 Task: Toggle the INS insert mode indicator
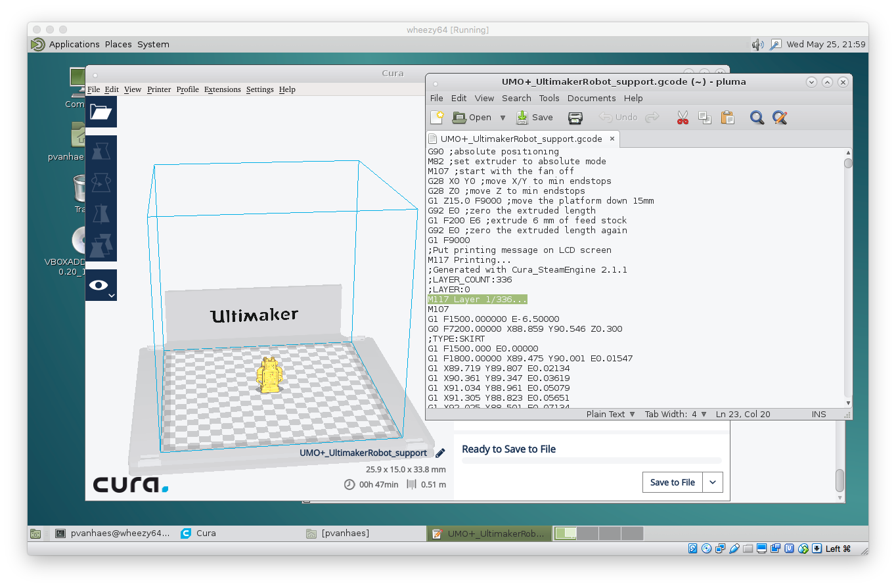[818, 415]
